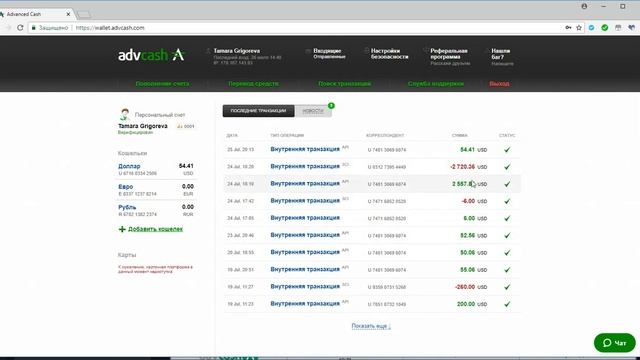The width and height of the screenshot is (640, 360).
Task: Open the blue circular browser extension icon
Action: [591, 28]
